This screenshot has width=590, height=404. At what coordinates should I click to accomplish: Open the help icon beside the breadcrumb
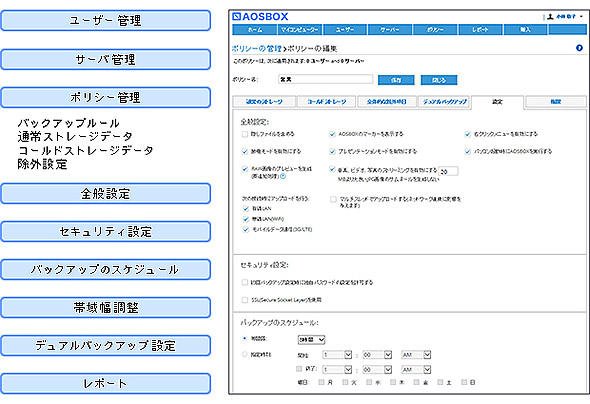pyautogui.click(x=579, y=48)
